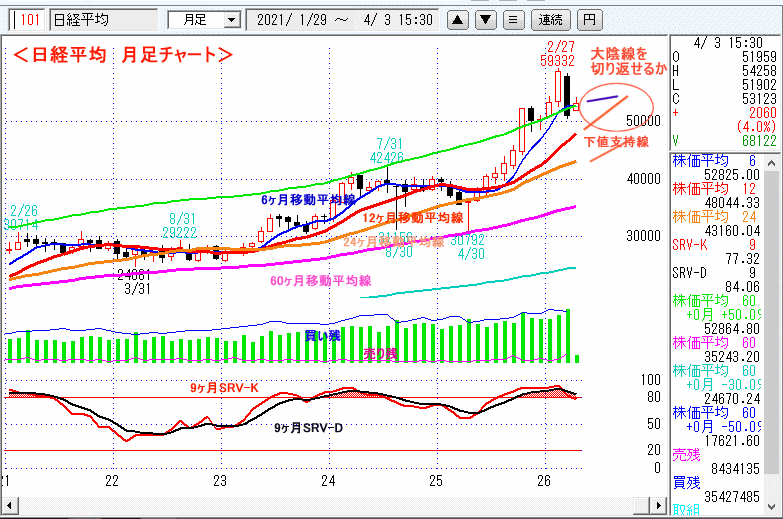783x519 pixels.
Task: Click the closing price value 53123
Action: tap(759, 99)
